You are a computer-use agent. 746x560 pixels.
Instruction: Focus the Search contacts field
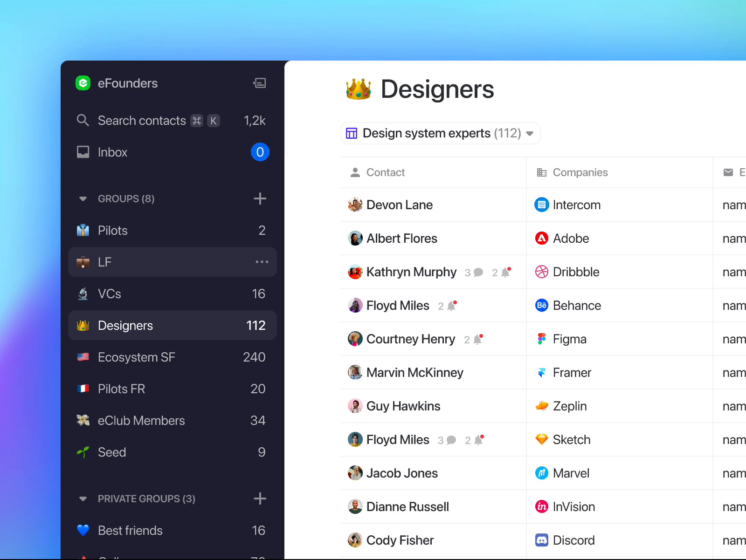pyautogui.click(x=173, y=120)
